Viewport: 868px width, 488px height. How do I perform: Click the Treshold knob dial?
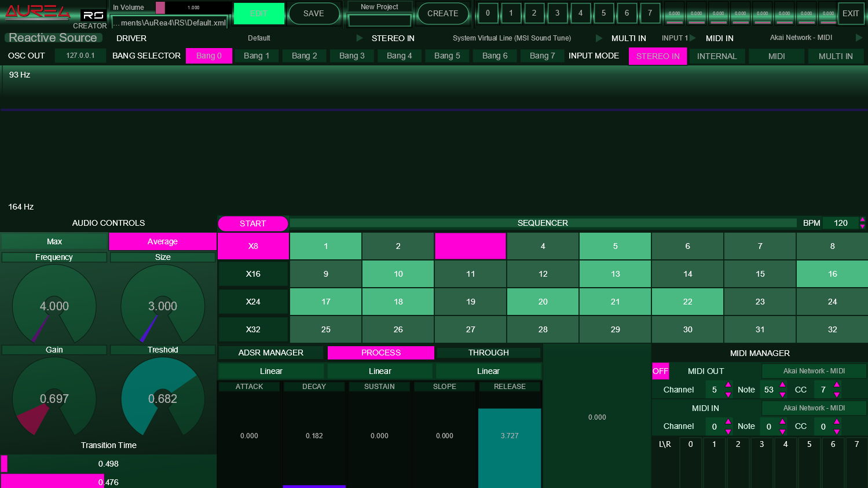point(163,398)
